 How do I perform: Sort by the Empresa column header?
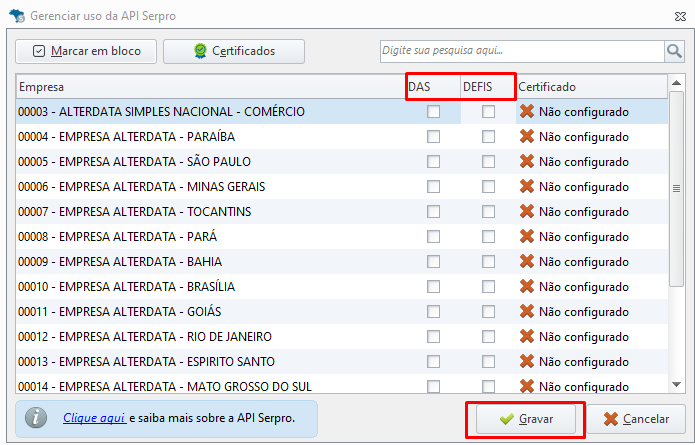click(211, 87)
